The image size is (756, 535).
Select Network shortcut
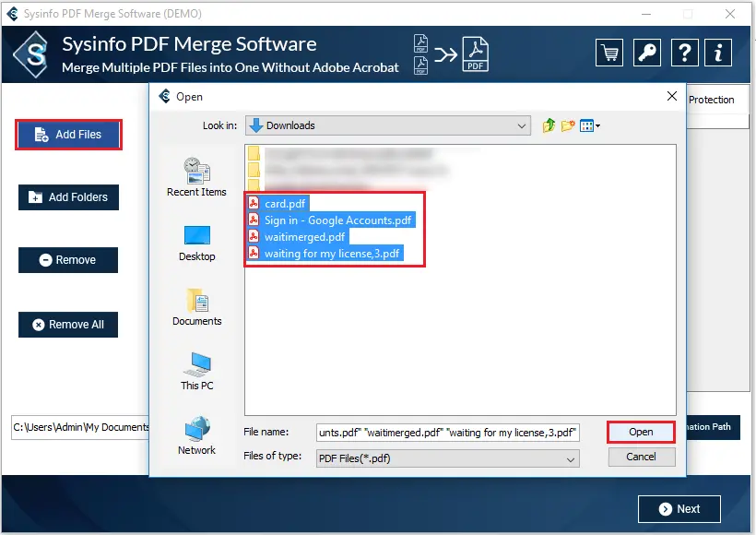pyautogui.click(x=196, y=435)
